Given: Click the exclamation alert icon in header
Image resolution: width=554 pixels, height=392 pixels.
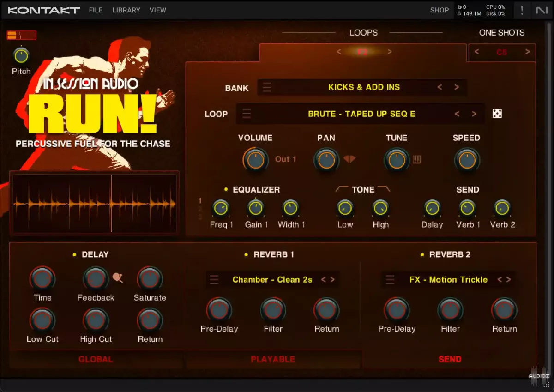Looking at the screenshot, I should [522, 10].
